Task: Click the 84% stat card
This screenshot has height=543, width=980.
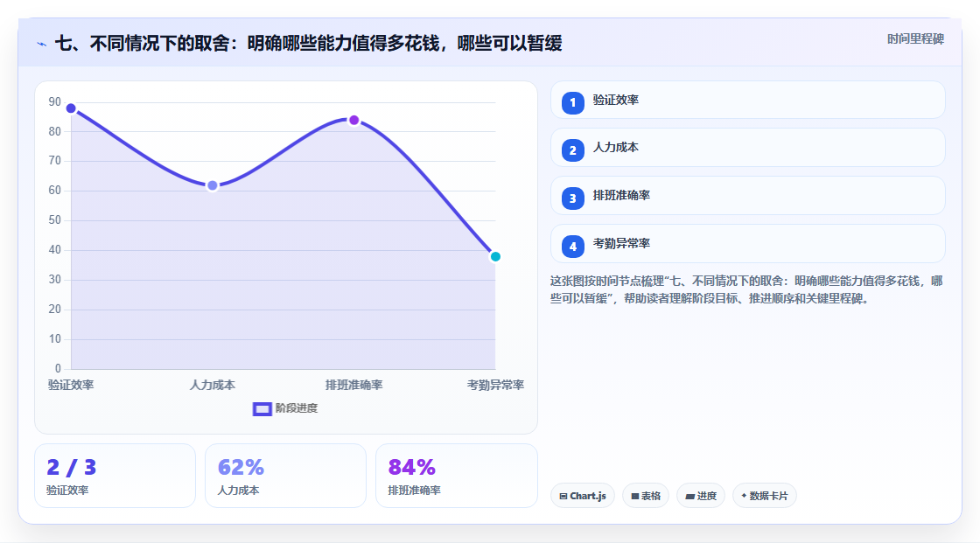Action: click(456, 476)
